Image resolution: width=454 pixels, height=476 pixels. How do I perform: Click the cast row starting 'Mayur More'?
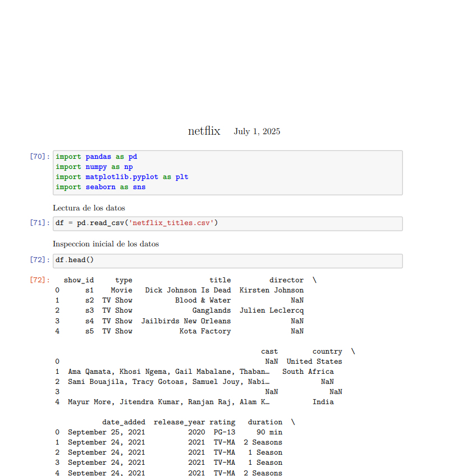(x=169, y=402)
